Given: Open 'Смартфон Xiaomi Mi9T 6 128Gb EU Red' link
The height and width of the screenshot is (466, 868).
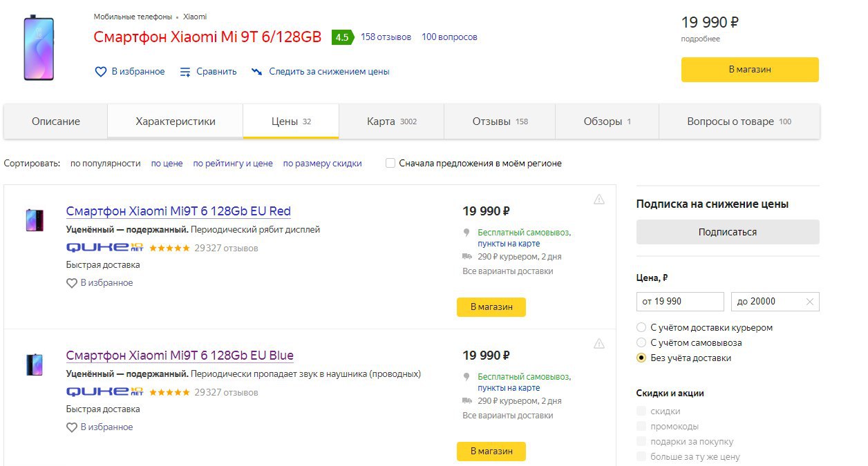Looking at the screenshot, I should coord(178,211).
